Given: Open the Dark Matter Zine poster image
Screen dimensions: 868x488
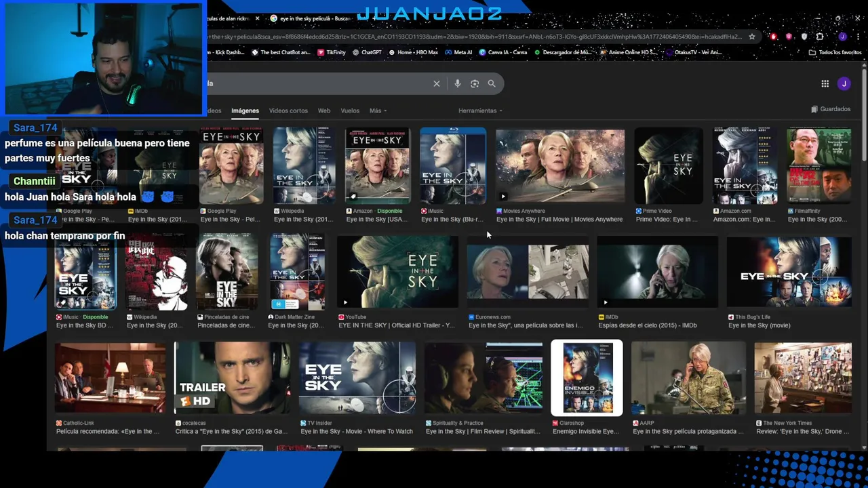Looking at the screenshot, I should click(297, 272).
